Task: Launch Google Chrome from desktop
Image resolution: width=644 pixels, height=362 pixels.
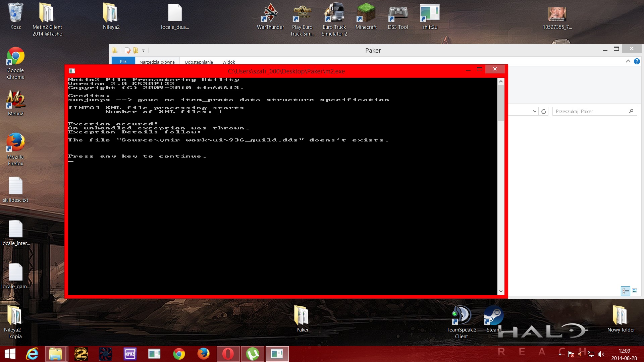Action: pos(15,63)
